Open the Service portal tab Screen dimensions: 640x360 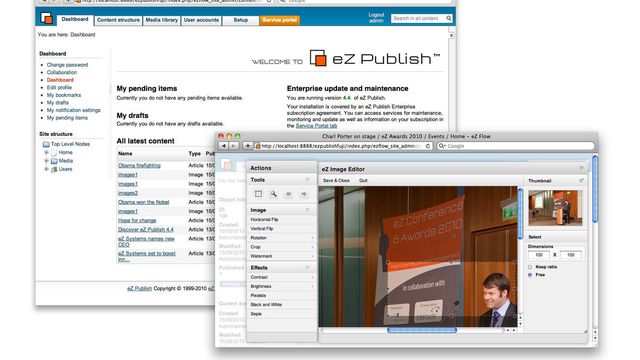coord(280,20)
